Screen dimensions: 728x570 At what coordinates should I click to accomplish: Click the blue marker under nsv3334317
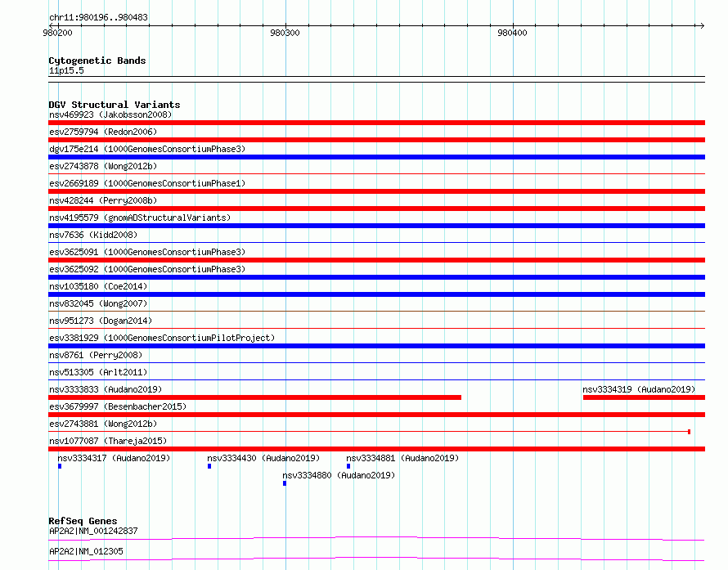tap(60, 466)
